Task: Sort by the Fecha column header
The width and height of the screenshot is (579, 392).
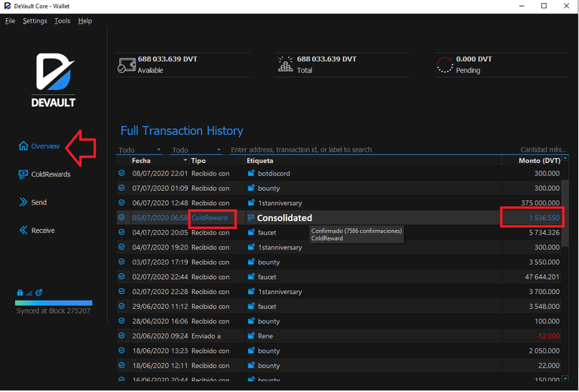Action: click(160, 161)
